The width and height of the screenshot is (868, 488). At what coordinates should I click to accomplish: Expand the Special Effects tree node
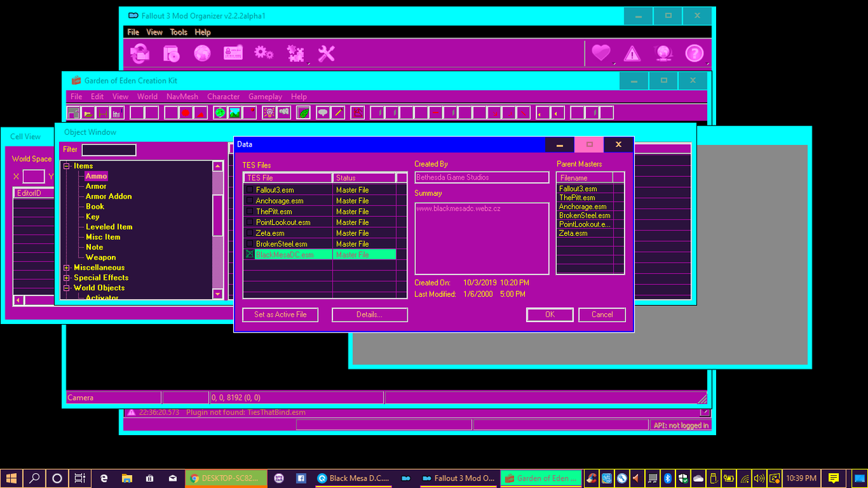pos(67,278)
